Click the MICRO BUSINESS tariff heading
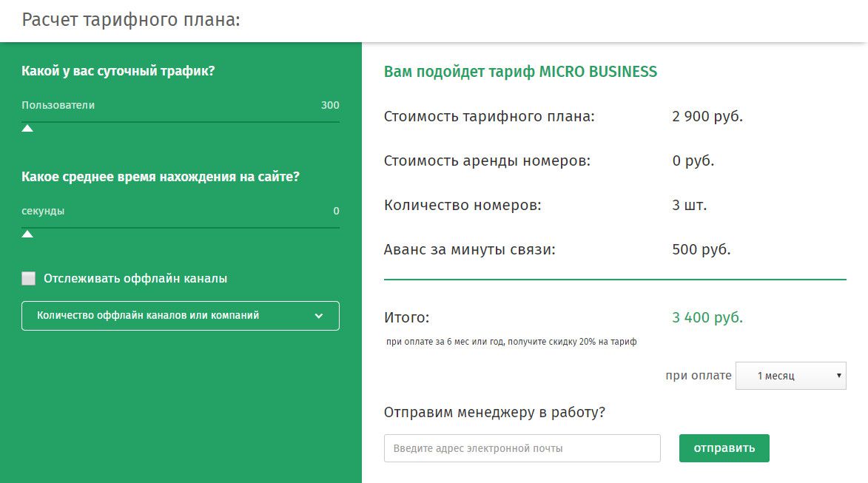The image size is (868, 483). (x=520, y=72)
